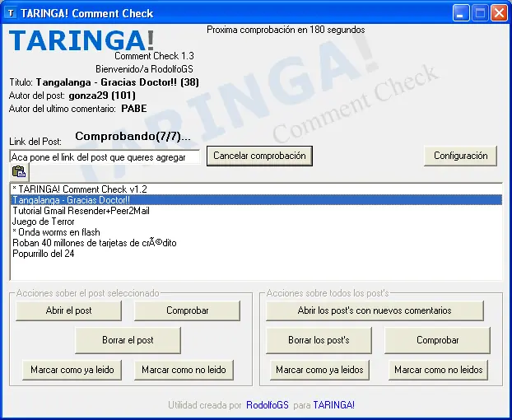Click 'Proxima comprobación en 180 segundos' text
The height and width of the screenshot is (420, 512).
[x=286, y=30]
